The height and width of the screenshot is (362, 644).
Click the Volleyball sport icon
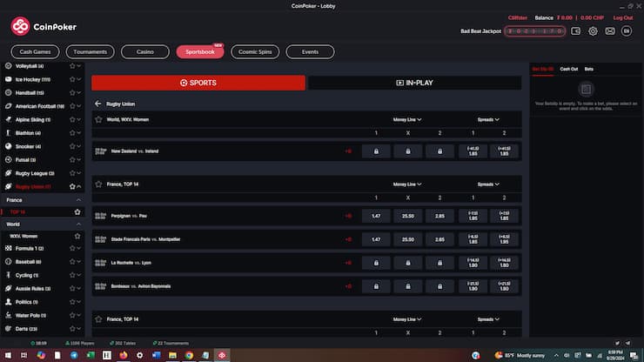pos(8,66)
